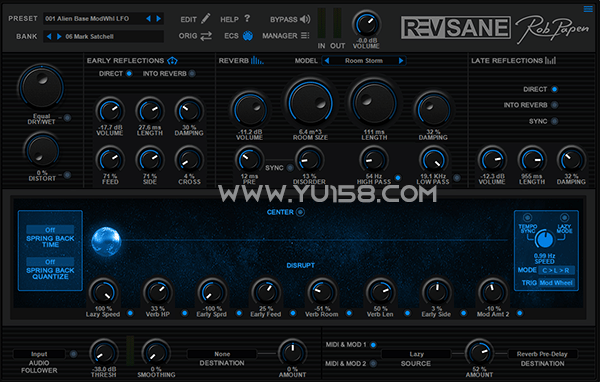Viewport: 600px width, 382px height.
Task: Select next reverb model arrow
Action: pos(401,60)
